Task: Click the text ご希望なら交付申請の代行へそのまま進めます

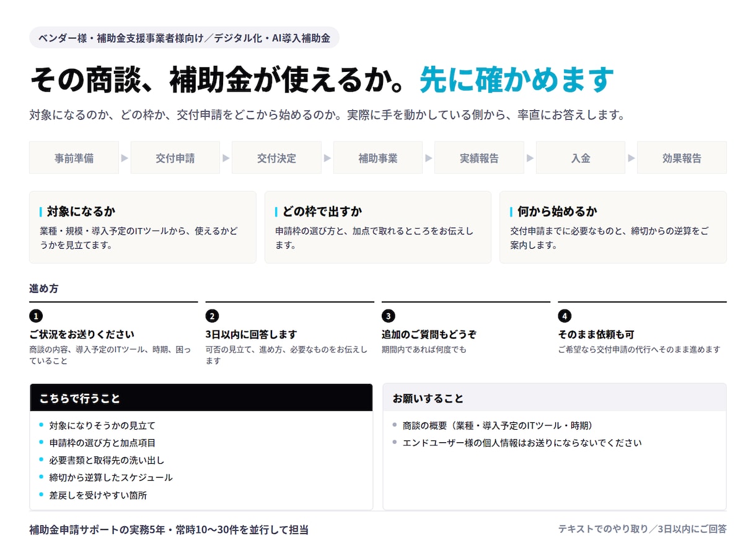Action: [639, 349]
